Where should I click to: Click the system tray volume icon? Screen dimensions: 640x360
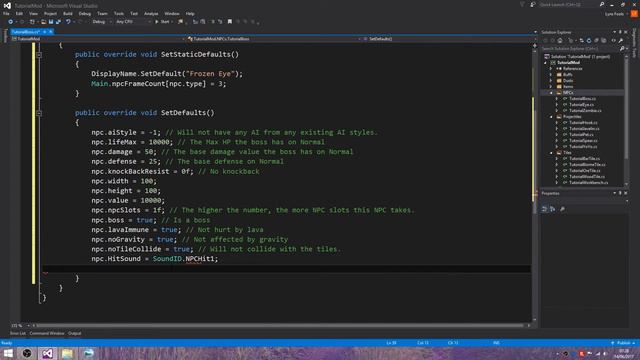[x=605, y=354]
